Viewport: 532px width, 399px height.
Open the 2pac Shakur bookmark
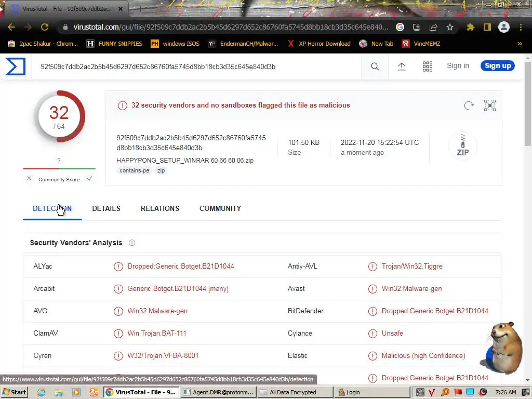point(43,44)
